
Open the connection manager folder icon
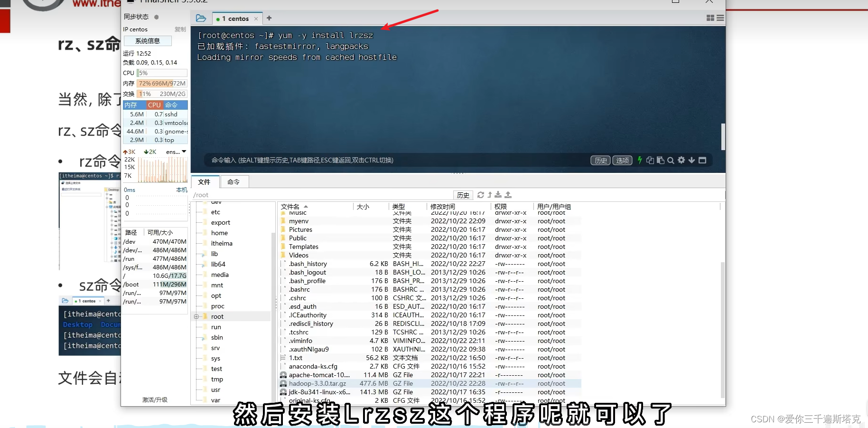[x=201, y=18]
